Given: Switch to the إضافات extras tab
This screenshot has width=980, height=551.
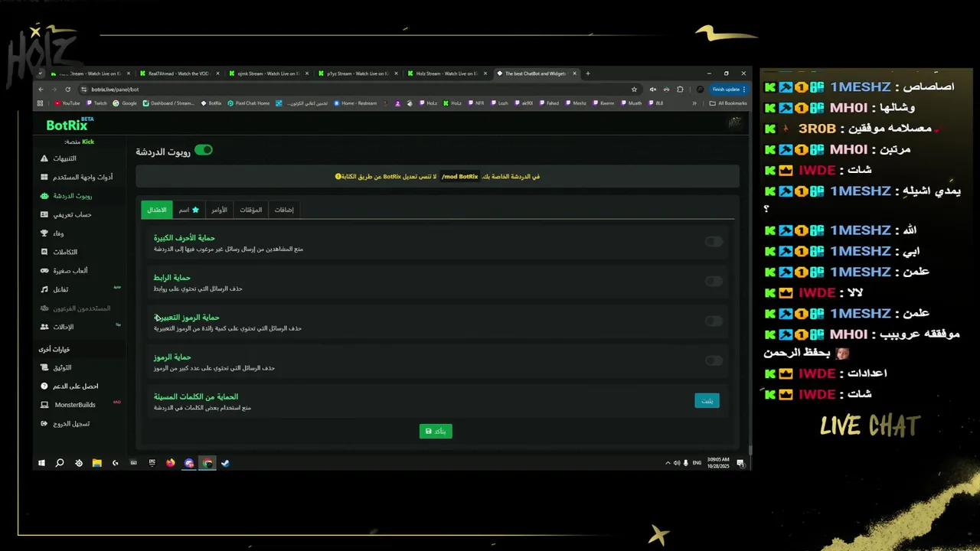Looking at the screenshot, I should [x=284, y=210].
